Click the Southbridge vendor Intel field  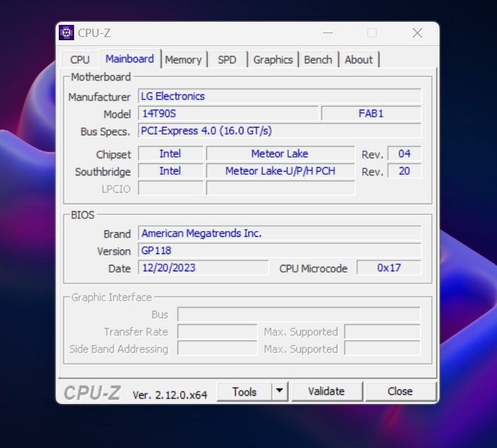171,171
